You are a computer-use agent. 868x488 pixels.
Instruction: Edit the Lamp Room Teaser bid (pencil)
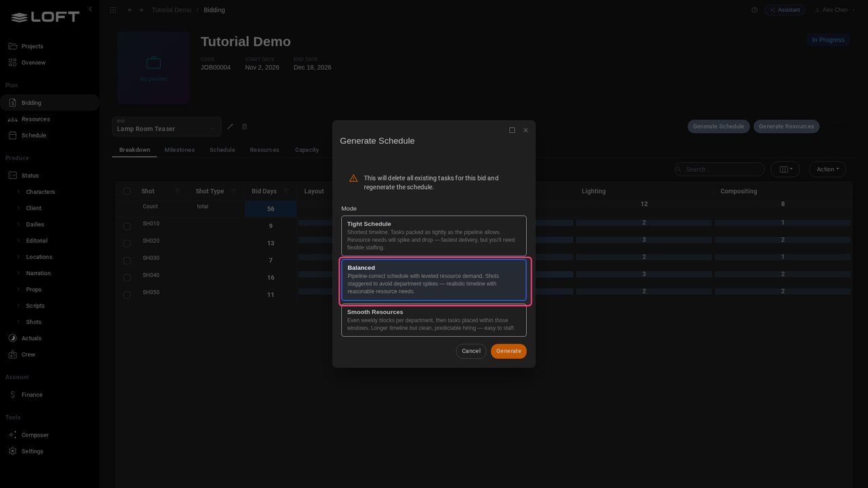(230, 127)
